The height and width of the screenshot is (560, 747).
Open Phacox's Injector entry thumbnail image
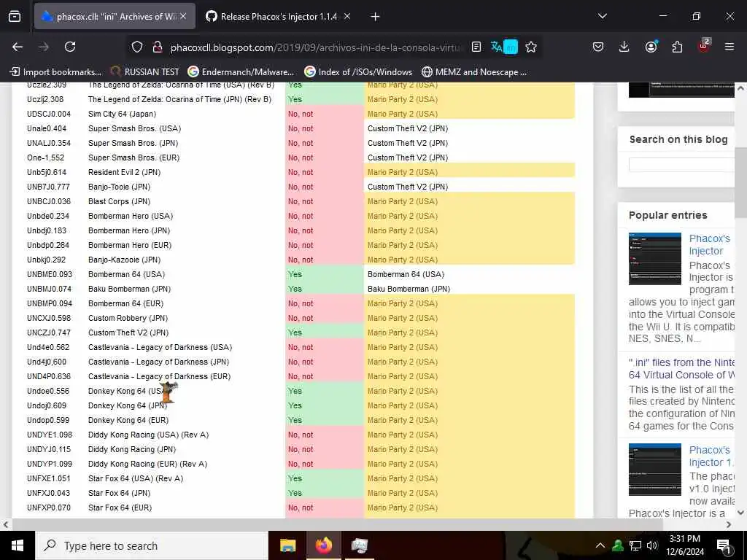[x=654, y=259]
